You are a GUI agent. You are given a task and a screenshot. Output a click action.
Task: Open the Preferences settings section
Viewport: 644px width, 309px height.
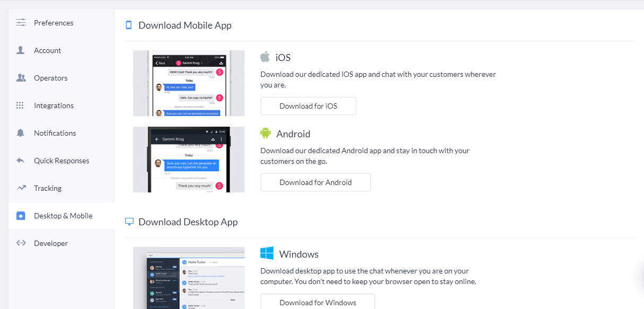[61, 23]
